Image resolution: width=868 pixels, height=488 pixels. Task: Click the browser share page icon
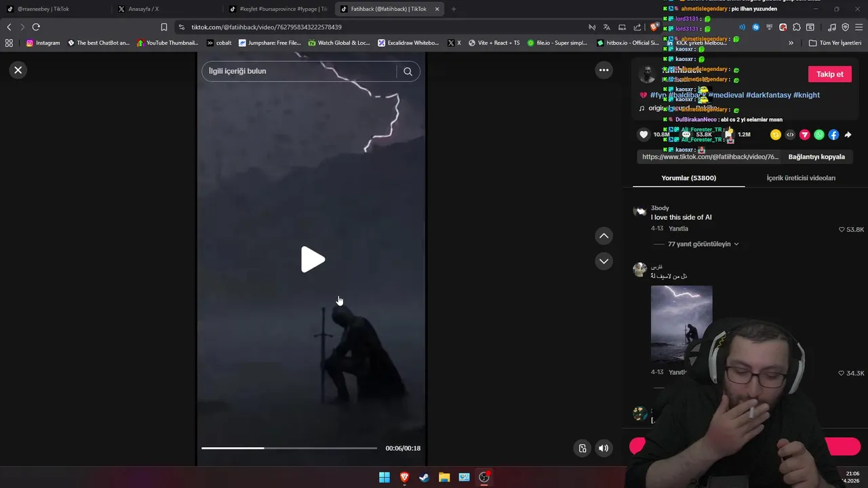tap(637, 27)
